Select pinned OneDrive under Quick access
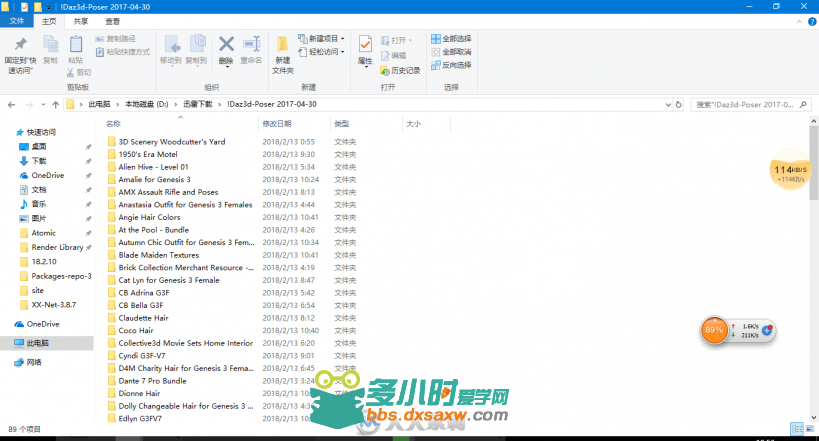 48,175
